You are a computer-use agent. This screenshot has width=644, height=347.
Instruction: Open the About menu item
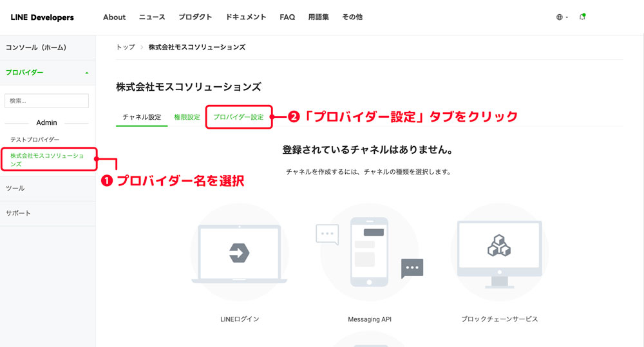pos(114,17)
